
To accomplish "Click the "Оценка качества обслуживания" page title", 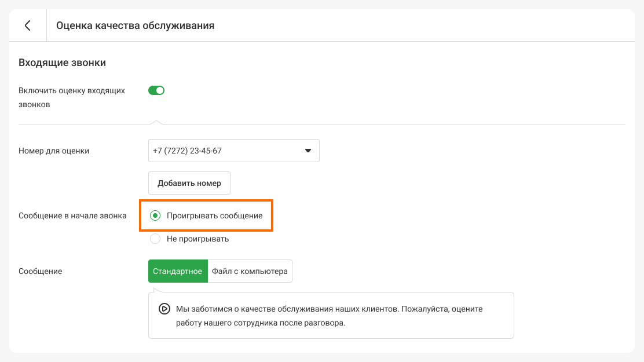I will click(136, 25).
